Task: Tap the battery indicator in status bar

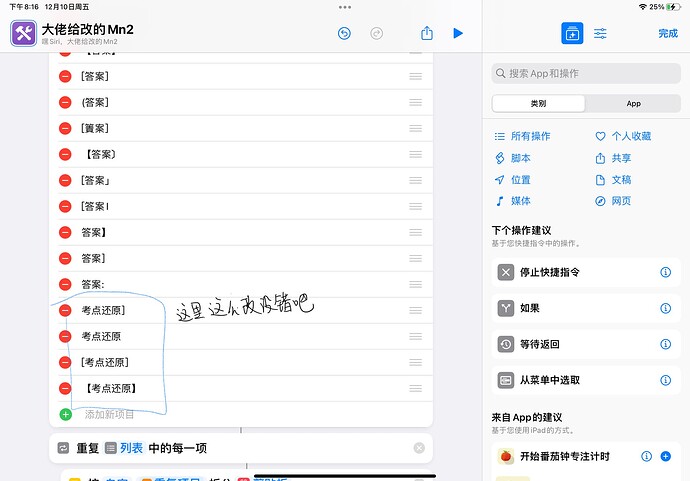Action: click(674, 7)
